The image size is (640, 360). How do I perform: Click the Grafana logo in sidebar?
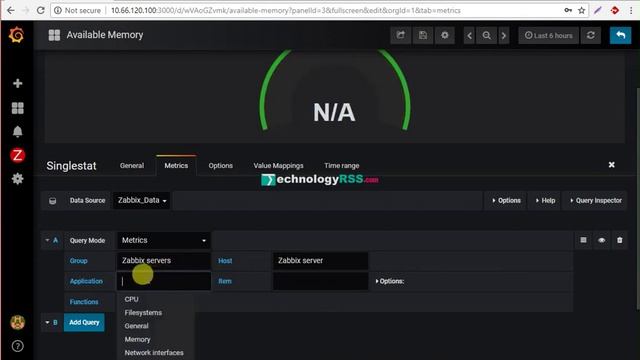17,35
